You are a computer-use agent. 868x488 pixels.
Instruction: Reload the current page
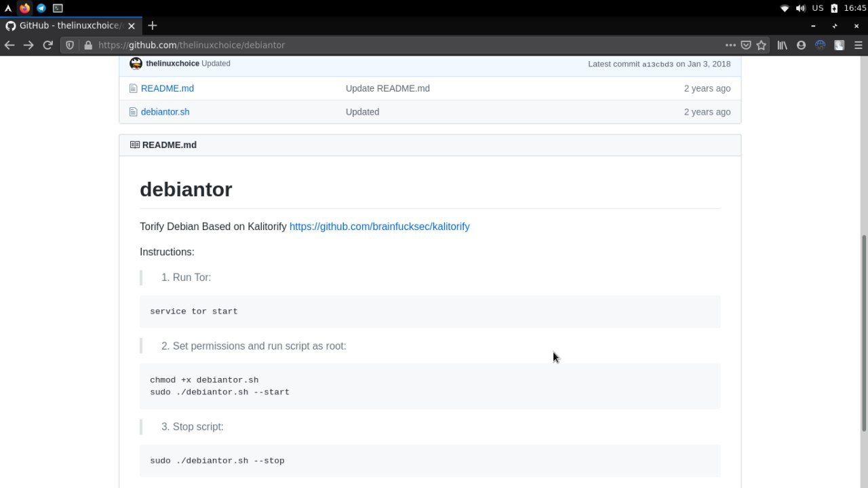pos(47,45)
